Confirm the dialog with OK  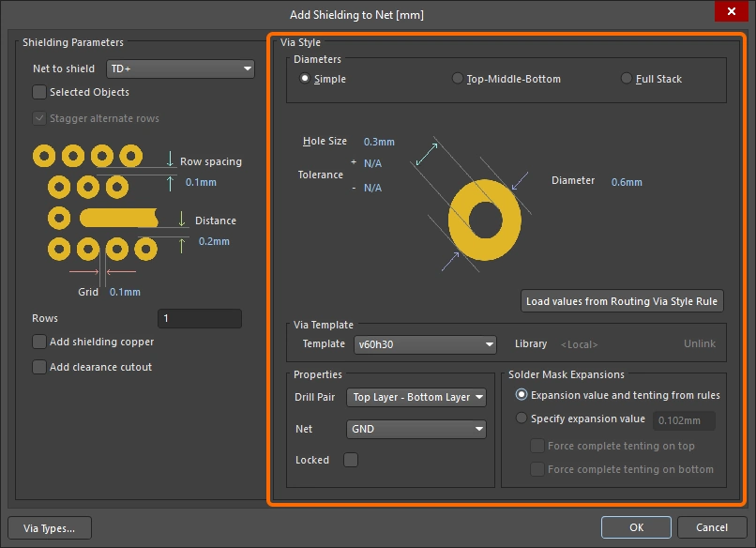point(636,527)
